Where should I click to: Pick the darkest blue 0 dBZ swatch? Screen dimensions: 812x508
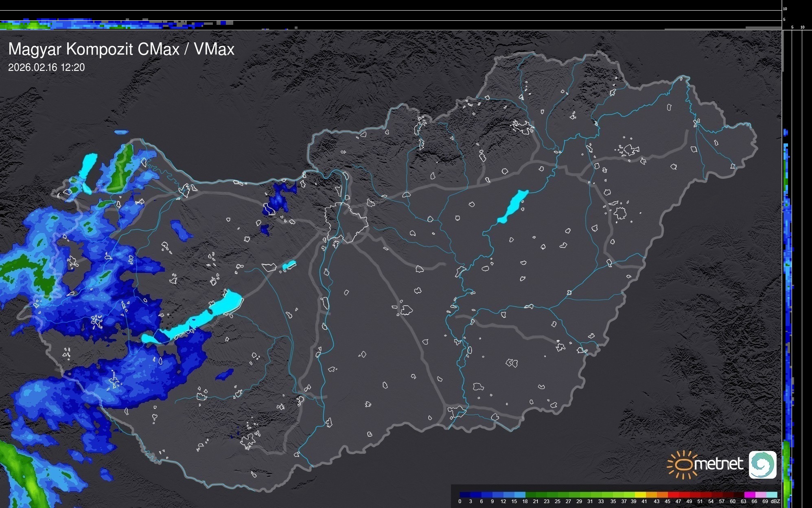(x=465, y=495)
